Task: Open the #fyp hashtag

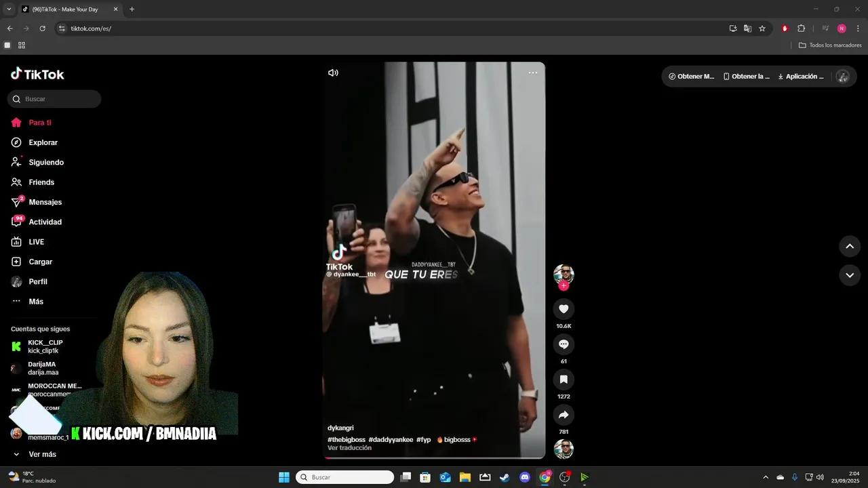Action: tap(424, 440)
